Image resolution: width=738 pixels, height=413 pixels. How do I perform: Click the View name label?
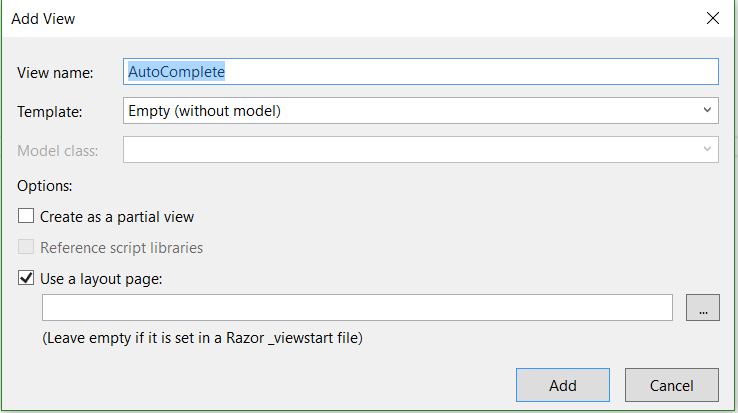point(55,72)
